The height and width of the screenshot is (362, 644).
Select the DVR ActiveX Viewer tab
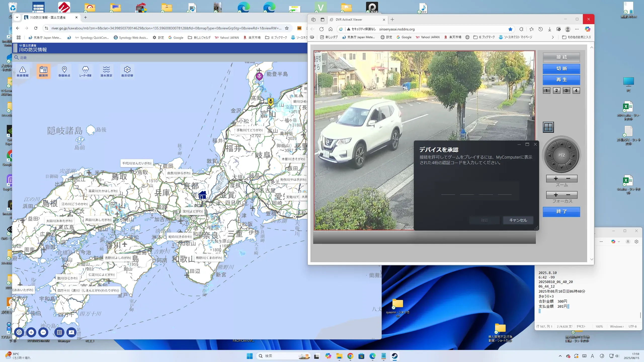(349, 20)
